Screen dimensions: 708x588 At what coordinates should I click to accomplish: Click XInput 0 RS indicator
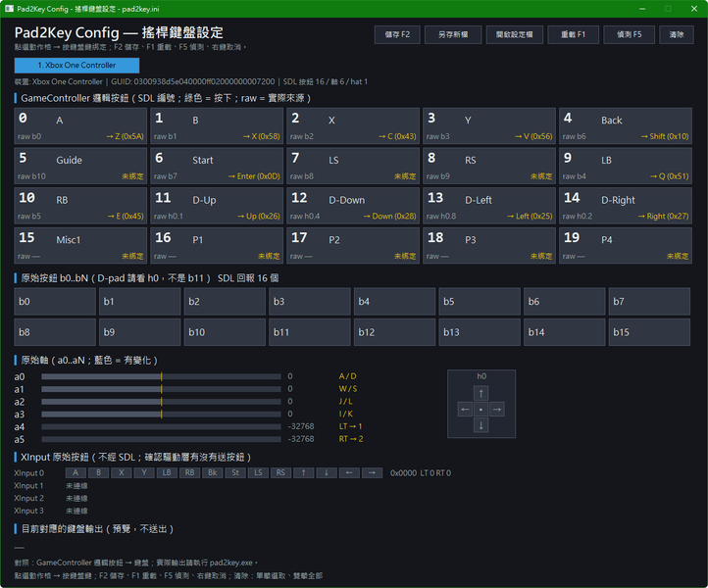[x=280, y=473]
